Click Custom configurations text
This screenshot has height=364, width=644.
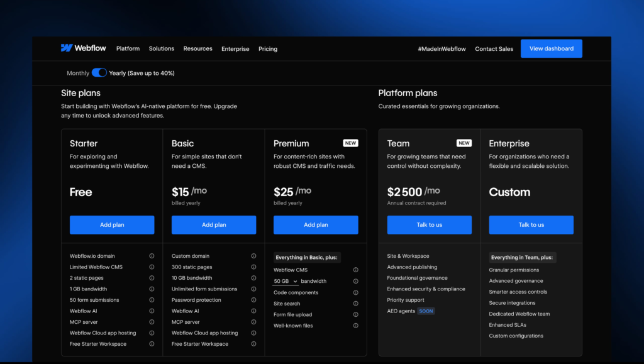[516, 336]
